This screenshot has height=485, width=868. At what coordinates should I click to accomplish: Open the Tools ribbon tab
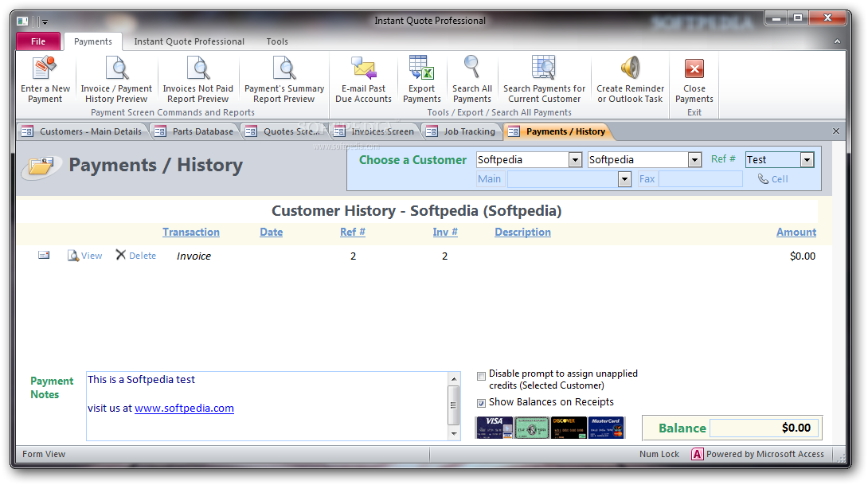[277, 41]
